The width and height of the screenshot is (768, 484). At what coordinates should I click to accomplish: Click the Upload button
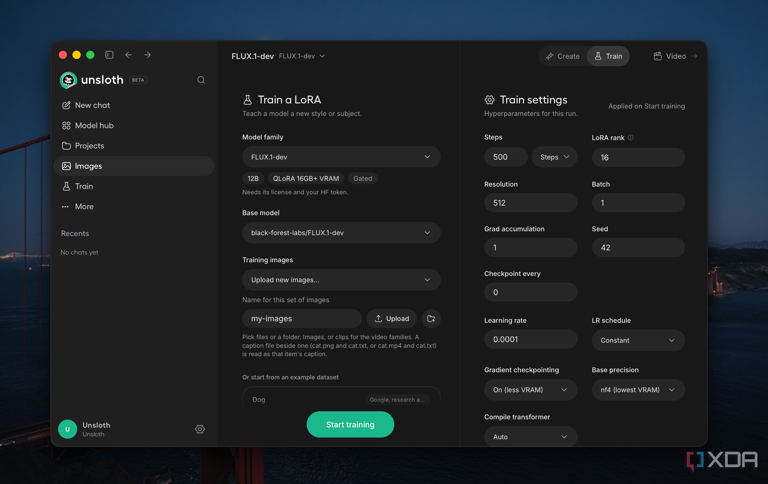[x=392, y=318]
